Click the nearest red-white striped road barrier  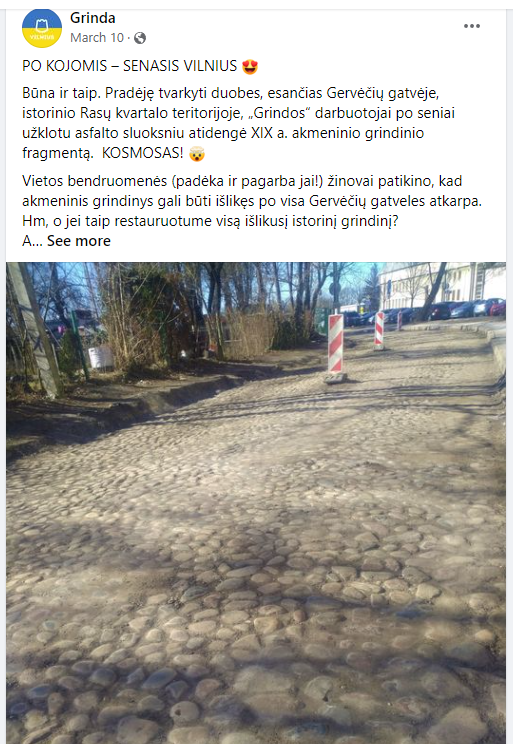(336, 346)
